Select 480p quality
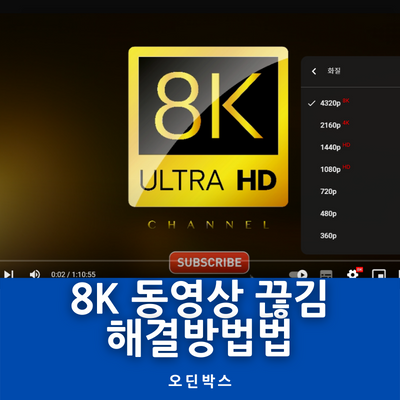Screen dimensions: 400x400 click(x=350, y=213)
